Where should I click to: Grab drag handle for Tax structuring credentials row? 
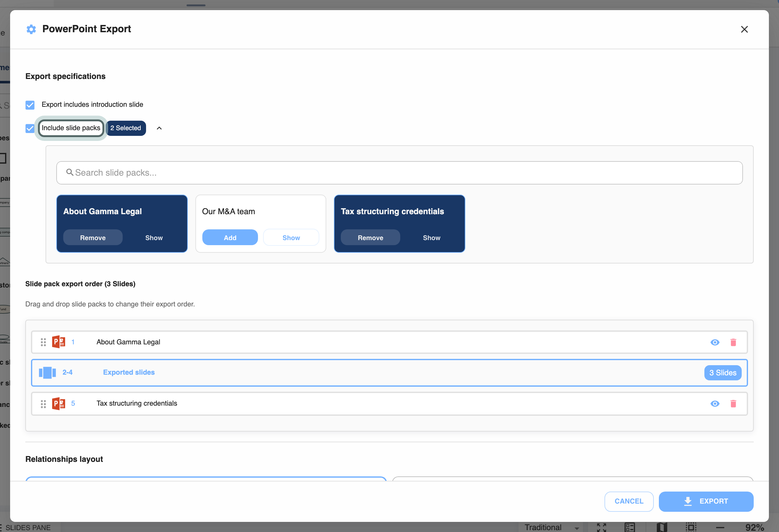(43, 404)
